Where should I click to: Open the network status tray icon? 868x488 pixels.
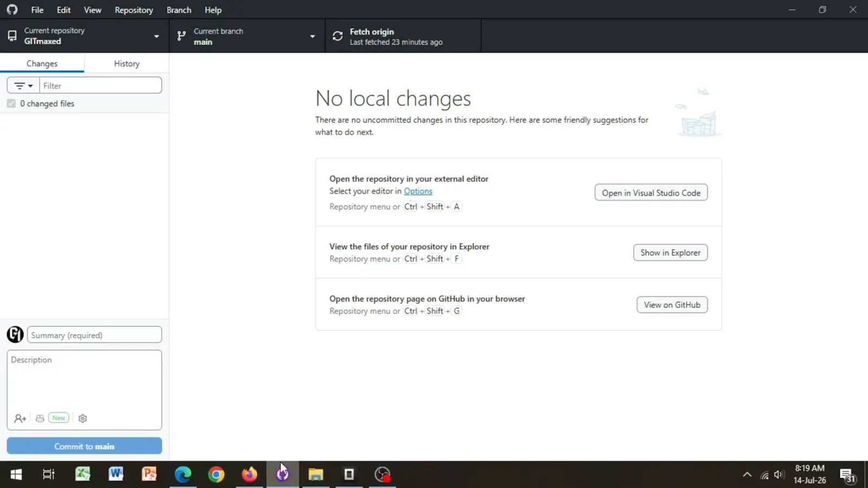click(764, 475)
